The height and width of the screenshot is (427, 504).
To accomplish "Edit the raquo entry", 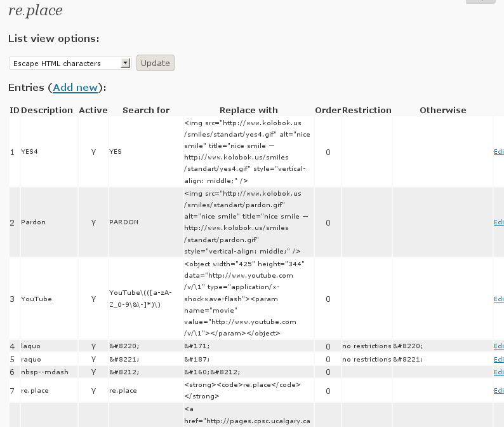I will click(499, 360).
